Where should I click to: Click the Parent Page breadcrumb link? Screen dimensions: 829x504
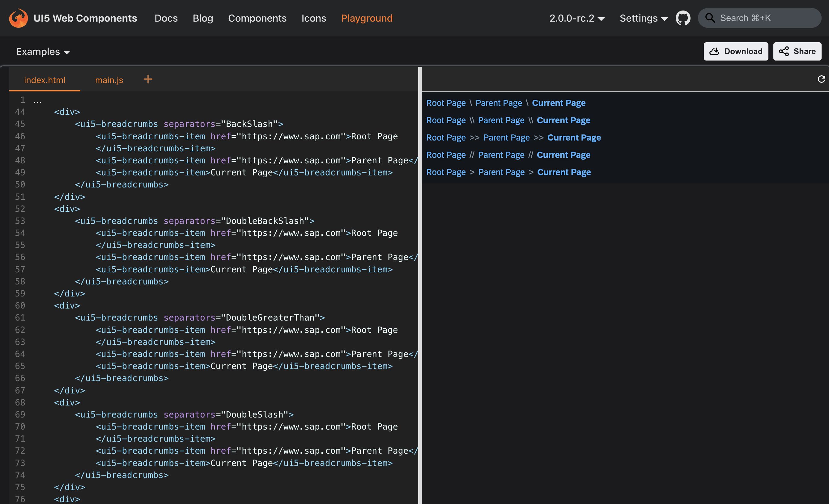pos(498,103)
